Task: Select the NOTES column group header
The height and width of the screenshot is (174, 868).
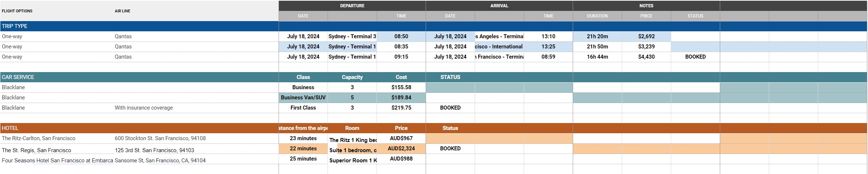Action: (646, 6)
